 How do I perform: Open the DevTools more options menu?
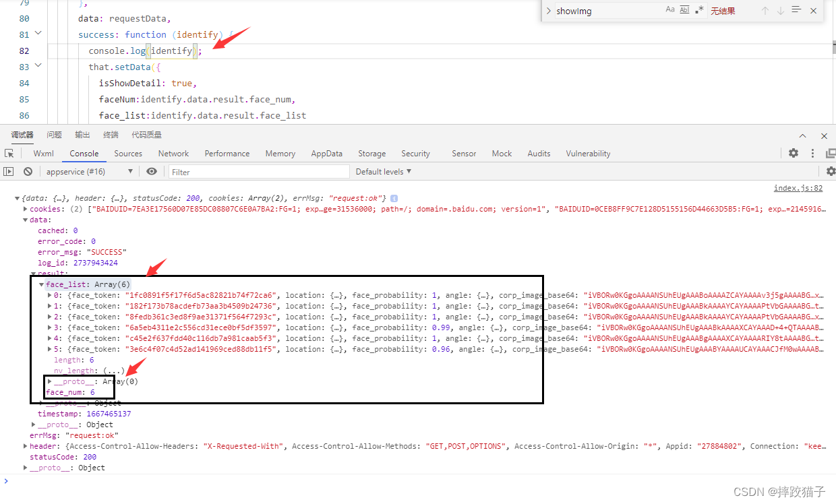pyautogui.click(x=812, y=154)
